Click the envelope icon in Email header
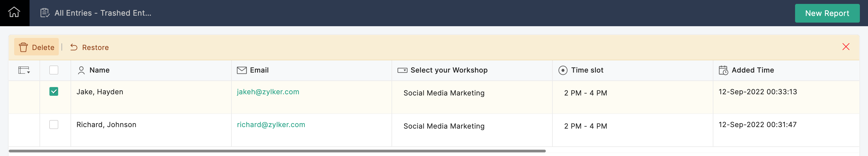The width and height of the screenshot is (868, 156). pyautogui.click(x=242, y=70)
